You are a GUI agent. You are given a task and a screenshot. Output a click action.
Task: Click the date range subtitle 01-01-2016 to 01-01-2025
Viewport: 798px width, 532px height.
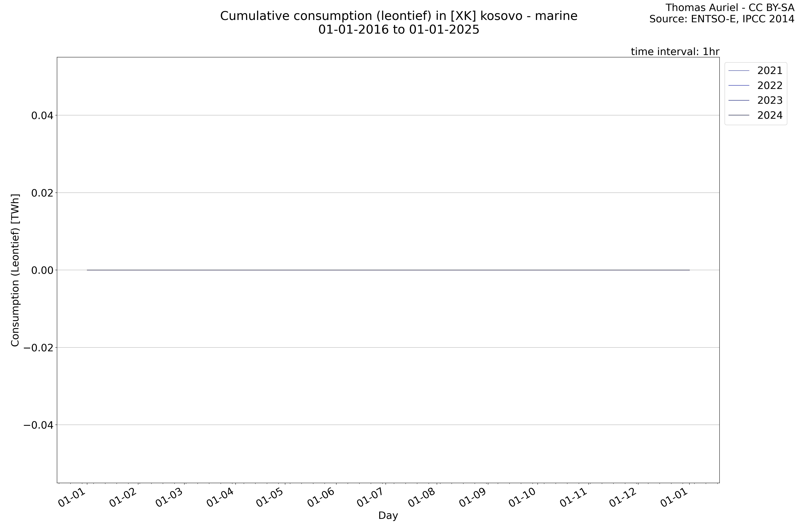tap(399, 30)
